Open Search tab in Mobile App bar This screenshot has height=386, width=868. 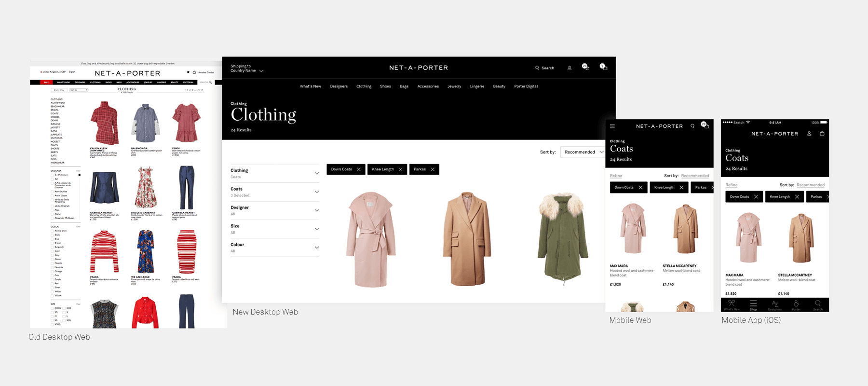click(818, 305)
